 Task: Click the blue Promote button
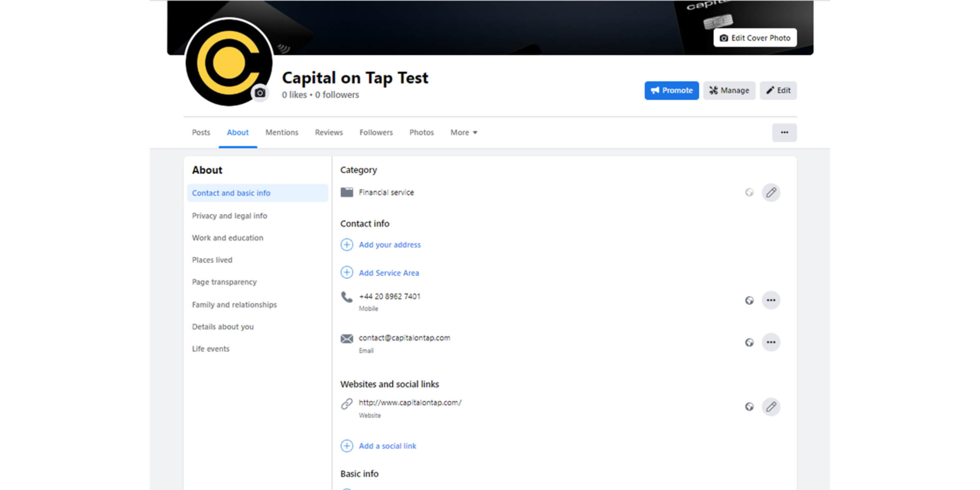click(x=672, y=90)
